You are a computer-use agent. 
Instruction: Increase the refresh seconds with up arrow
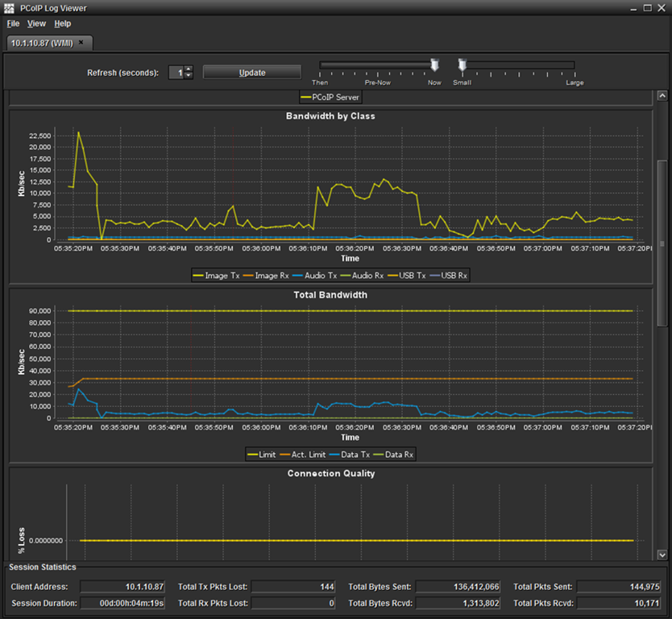[x=189, y=69]
